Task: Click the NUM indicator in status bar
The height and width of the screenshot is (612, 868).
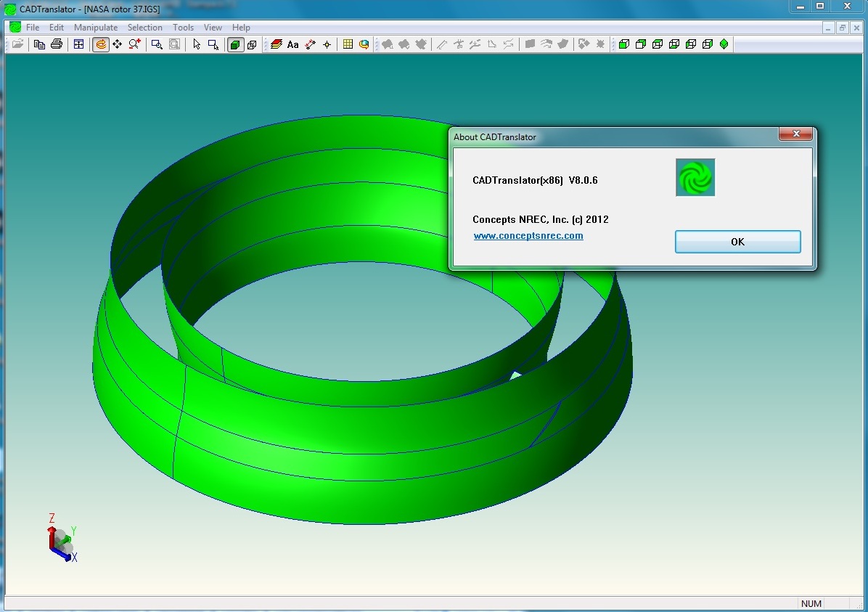Action: (x=811, y=604)
